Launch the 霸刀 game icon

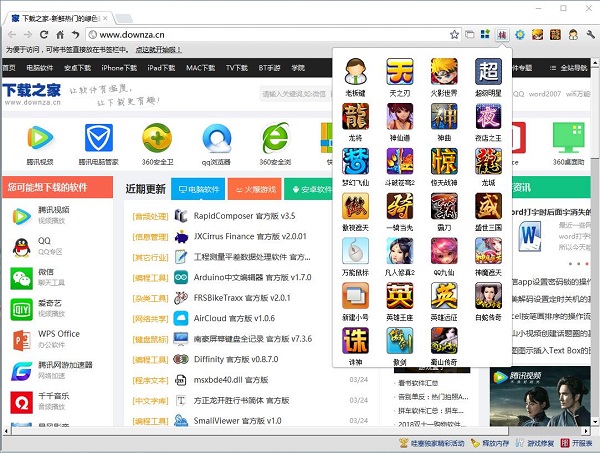click(x=444, y=206)
